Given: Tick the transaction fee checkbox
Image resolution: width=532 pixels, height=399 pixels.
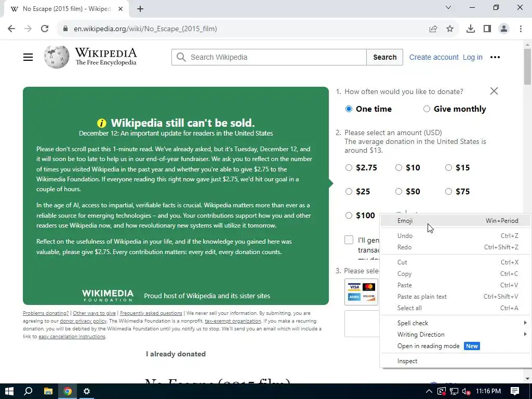Looking at the screenshot, I should (349, 240).
